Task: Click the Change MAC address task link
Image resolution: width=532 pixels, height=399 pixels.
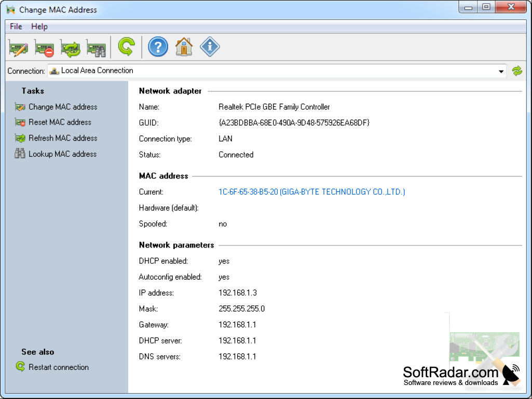Action: (63, 107)
